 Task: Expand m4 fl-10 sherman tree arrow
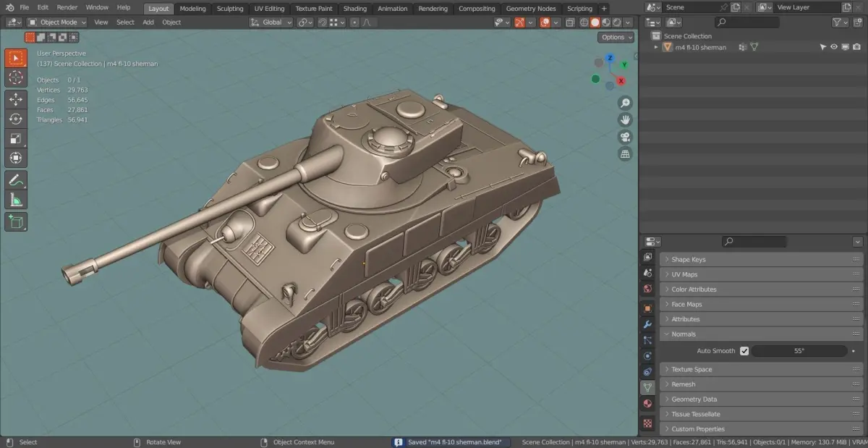tap(656, 47)
